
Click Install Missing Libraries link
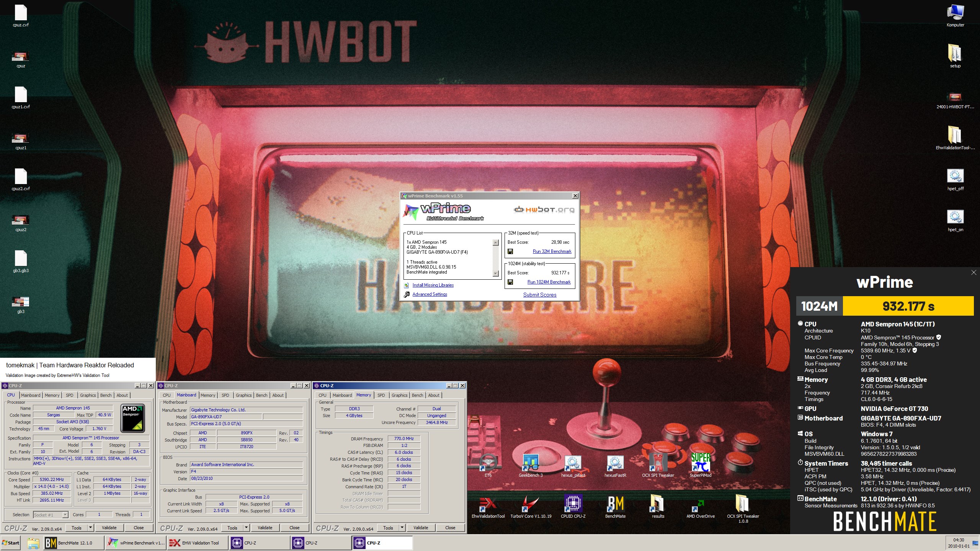tap(433, 285)
